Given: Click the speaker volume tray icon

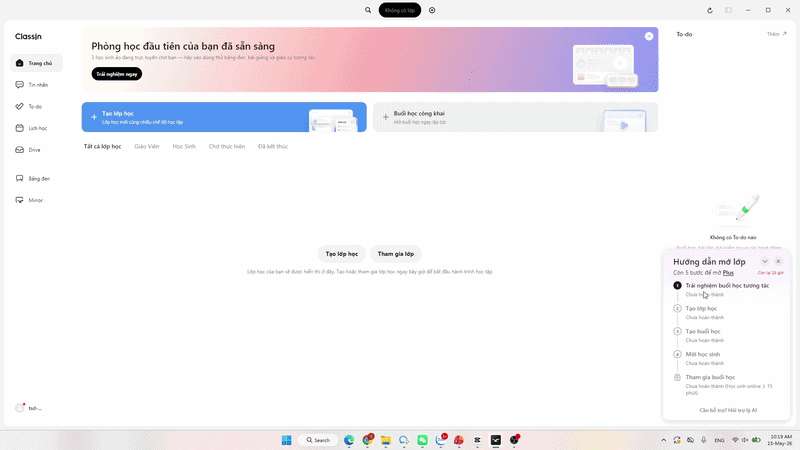Looking at the screenshot, I should point(745,440).
